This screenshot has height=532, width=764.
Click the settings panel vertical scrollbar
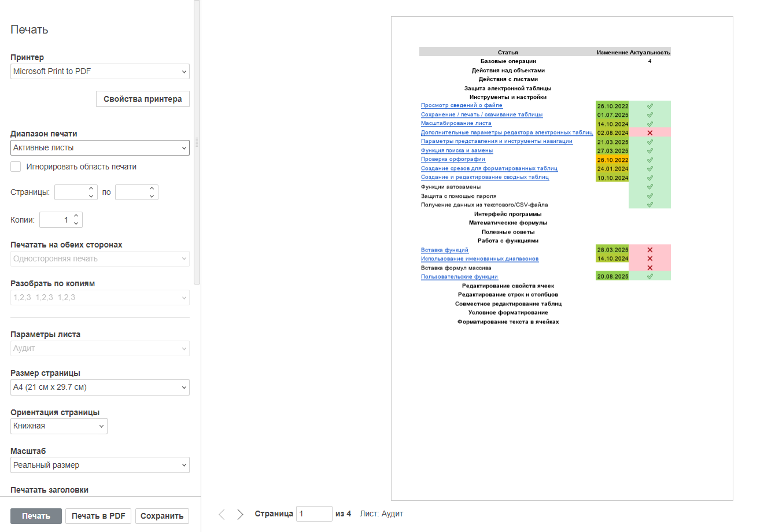click(197, 142)
